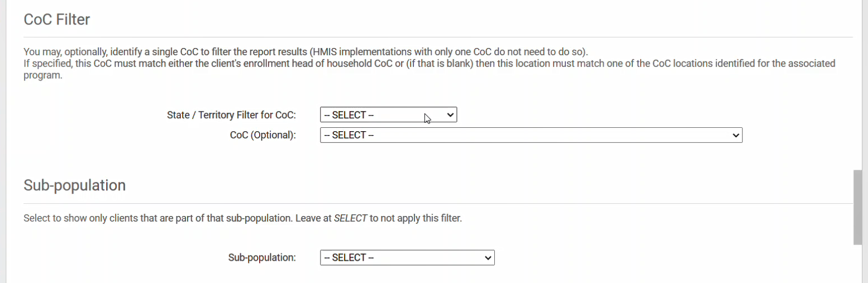Click the State / Territory dropdown chevron arrow
Image resolution: width=868 pixels, height=283 pixels.
[x=451, y=115]
